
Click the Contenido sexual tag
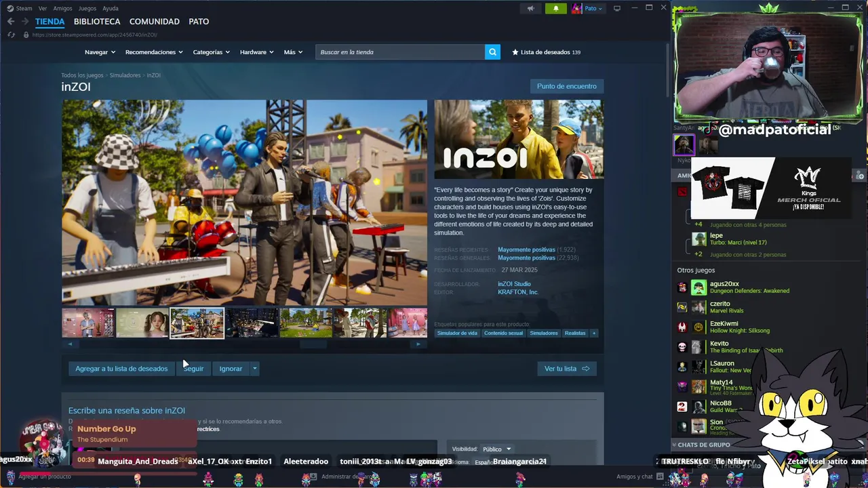503,333
